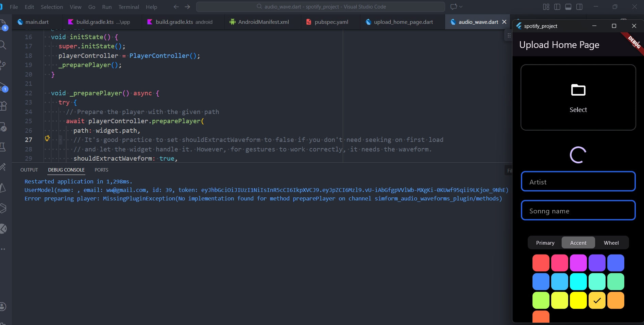Go back in editor navigation history
This screenshot has width=644, height=325.
coord(176,7)
